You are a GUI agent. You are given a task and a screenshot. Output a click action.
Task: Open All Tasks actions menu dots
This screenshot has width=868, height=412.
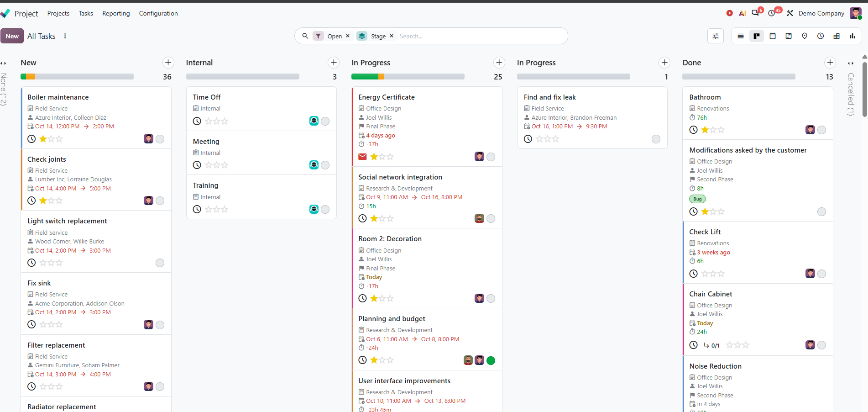(x=65, y=36)
